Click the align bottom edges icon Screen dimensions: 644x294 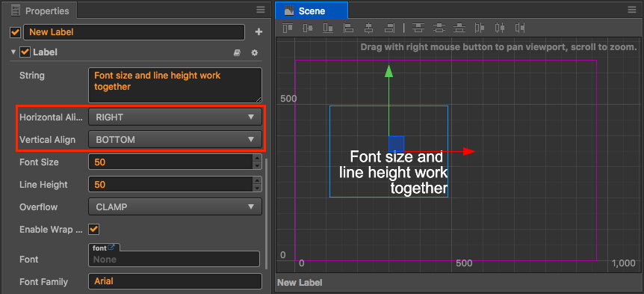click(328, 28)
